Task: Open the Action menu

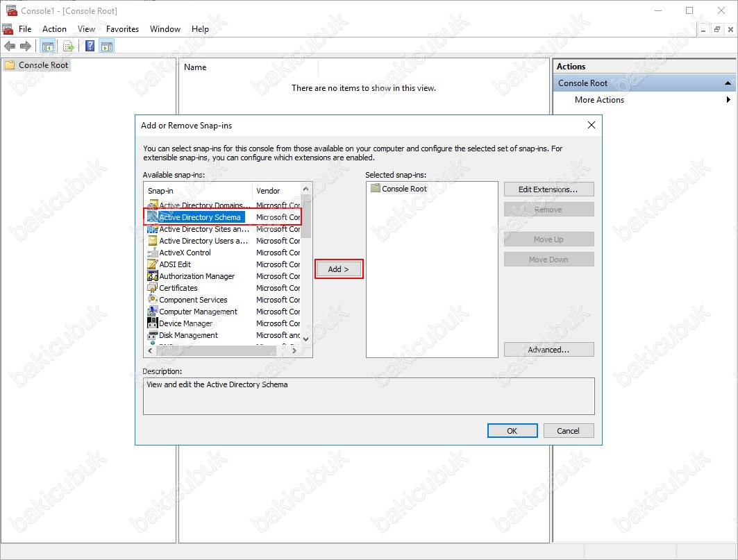Action: tap(54, 29)
